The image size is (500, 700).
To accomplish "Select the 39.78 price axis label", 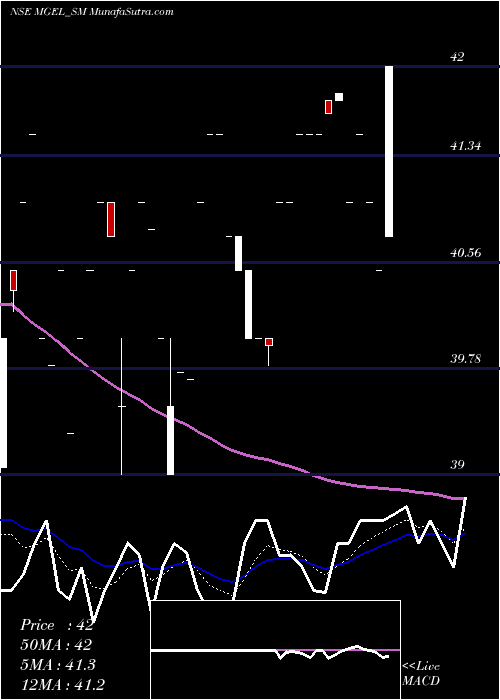I will tap(466, 358).
